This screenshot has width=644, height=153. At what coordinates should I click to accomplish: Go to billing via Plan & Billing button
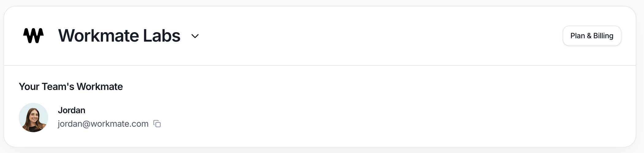pyautogui.click(x=592, y=36)
